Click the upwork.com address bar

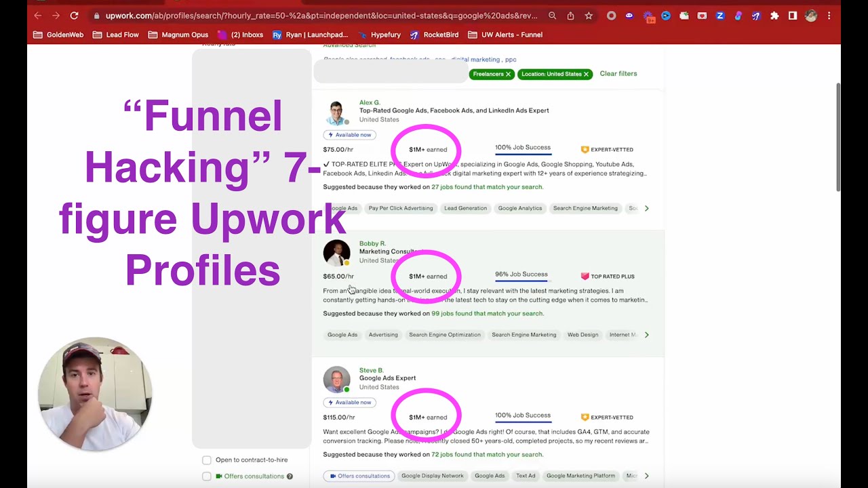click(322, 16)
